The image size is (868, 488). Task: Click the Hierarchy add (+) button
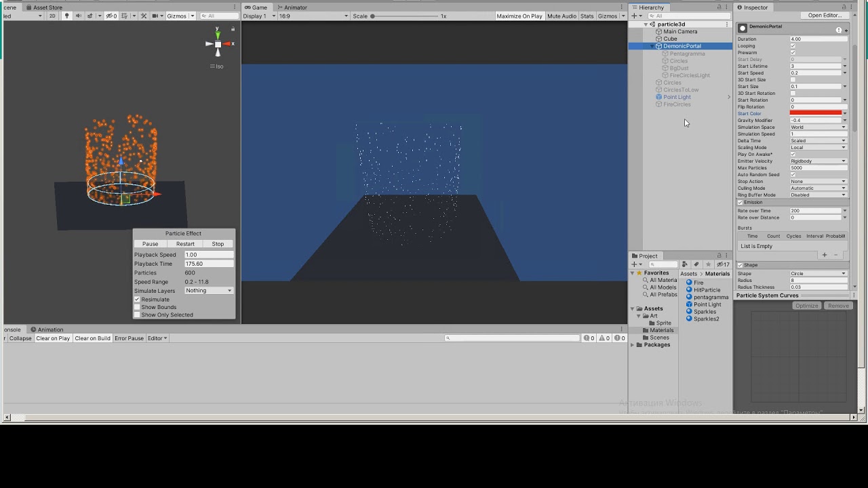[x=636, y=16]
